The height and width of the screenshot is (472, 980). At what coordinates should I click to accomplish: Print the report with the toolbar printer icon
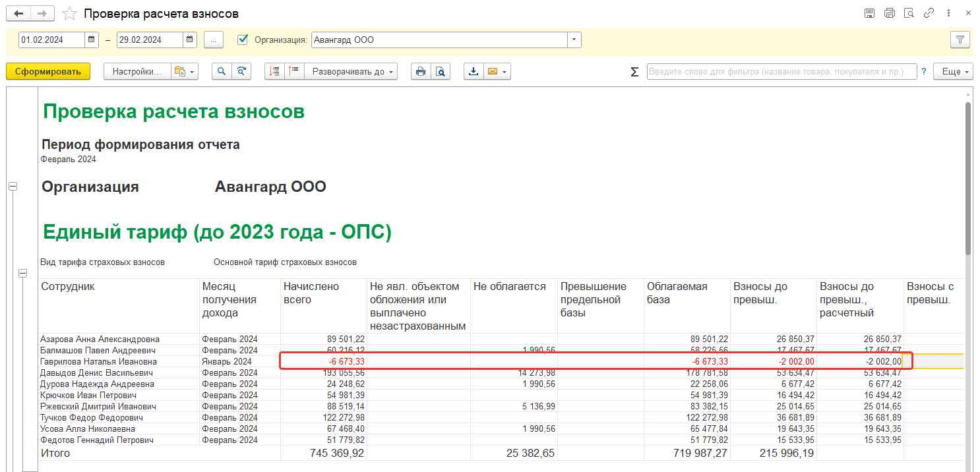(x=421, y=71)
